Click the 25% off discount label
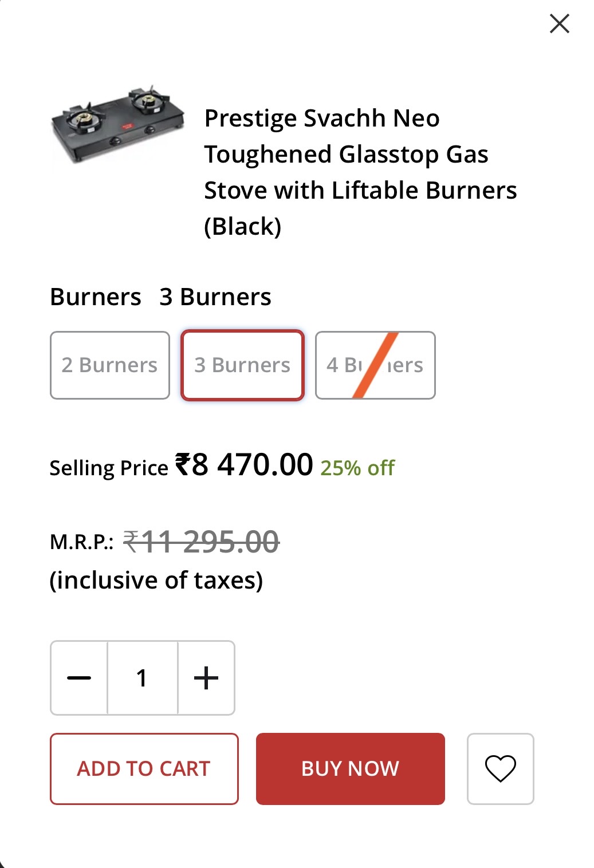 357,468
